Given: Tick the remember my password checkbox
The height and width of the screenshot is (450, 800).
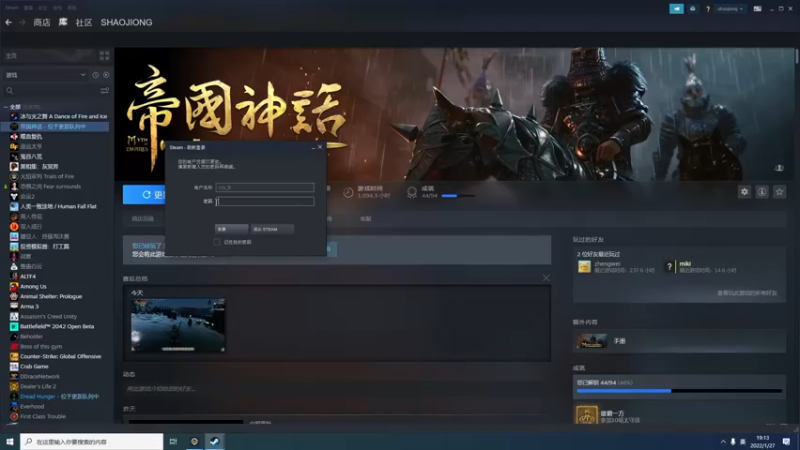Looking at the screenshot, I should [x=217, y=242].
